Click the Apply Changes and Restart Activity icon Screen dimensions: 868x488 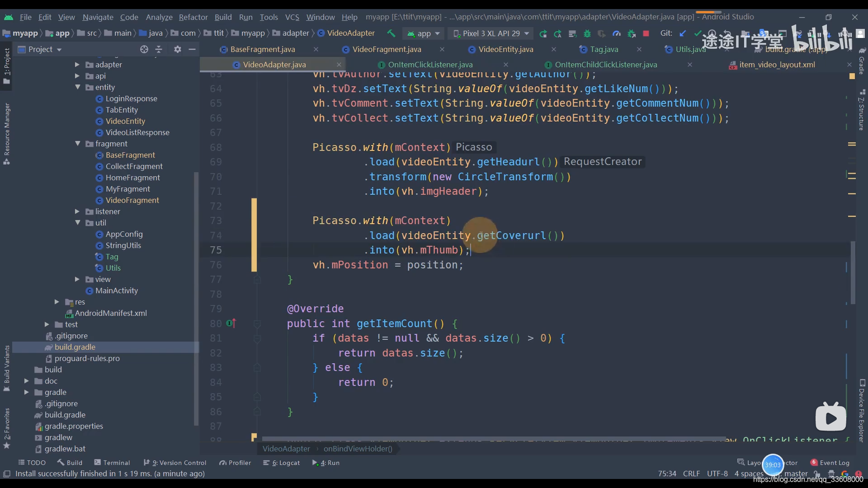point(558,33)
